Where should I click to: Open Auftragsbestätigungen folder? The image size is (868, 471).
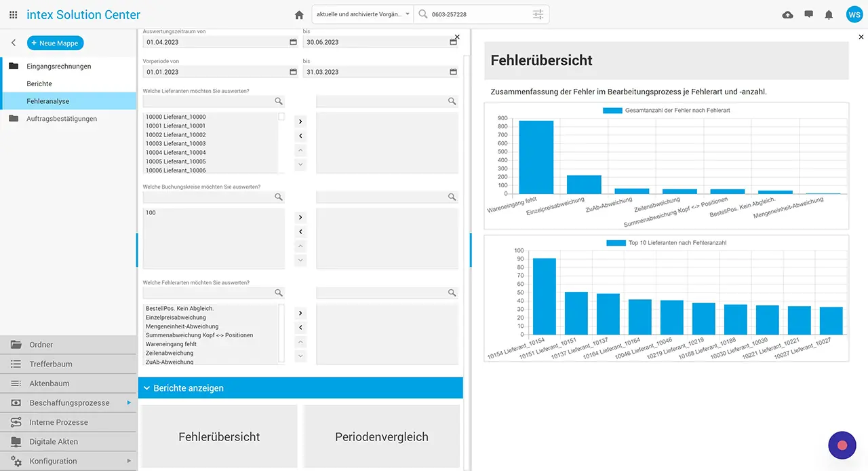(61, 119)
